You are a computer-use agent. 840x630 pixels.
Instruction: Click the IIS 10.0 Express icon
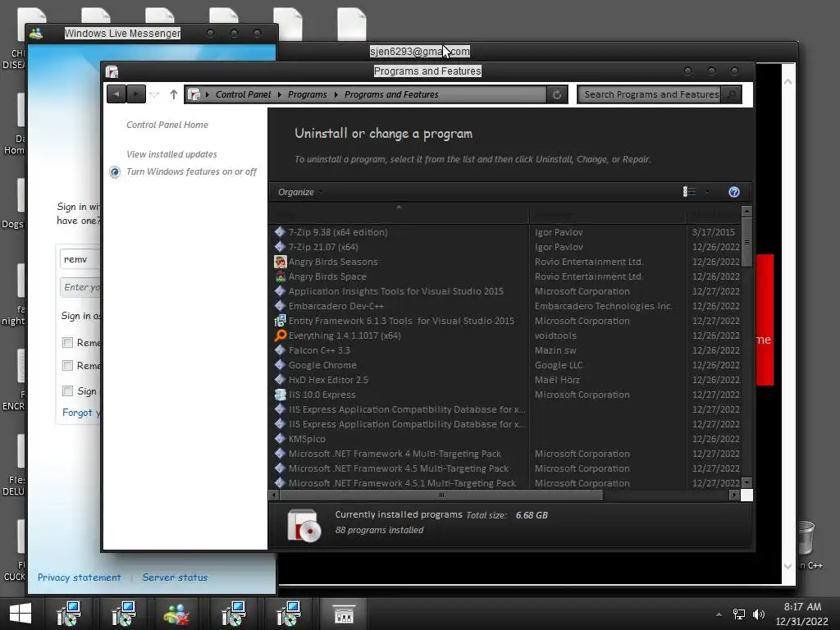coord(281,395)
